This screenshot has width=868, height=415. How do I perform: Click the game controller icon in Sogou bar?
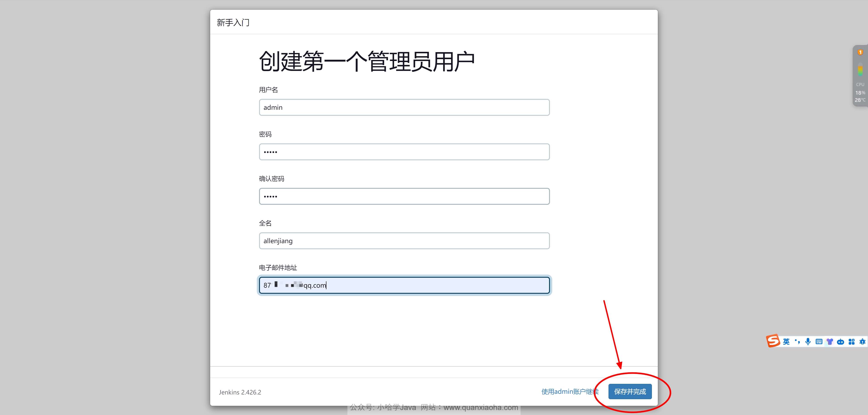coord(841,342)
